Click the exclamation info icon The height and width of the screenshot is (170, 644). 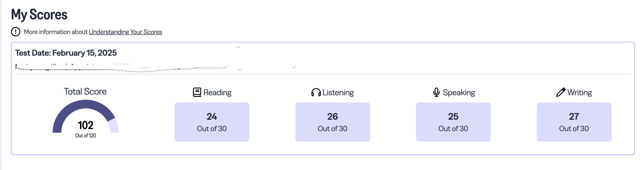[x=15, y=32]
